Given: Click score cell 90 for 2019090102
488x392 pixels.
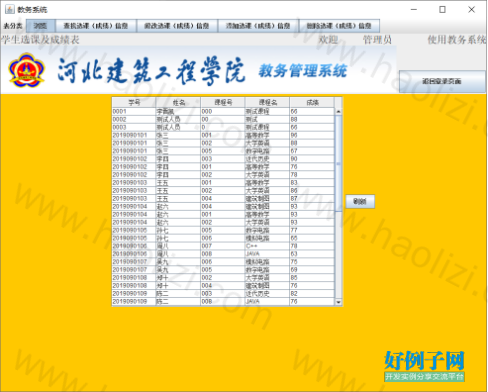Looking at the screenshot, I should click(312, 159).
